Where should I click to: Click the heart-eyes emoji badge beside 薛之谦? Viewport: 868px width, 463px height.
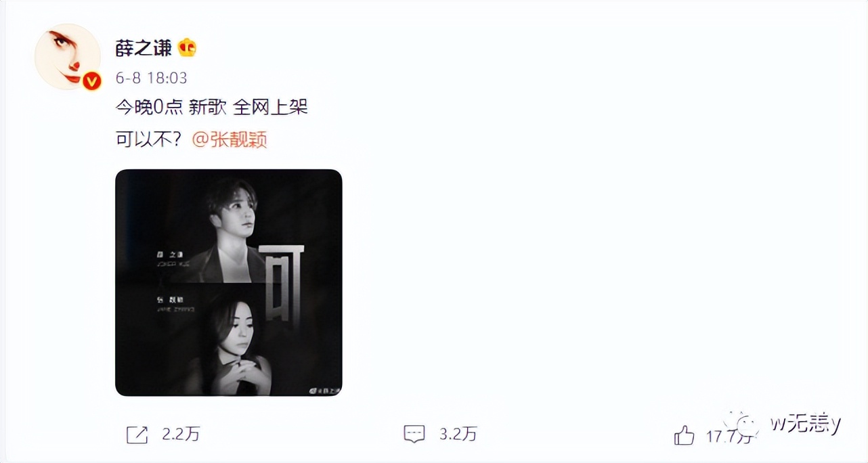point(187,48)
